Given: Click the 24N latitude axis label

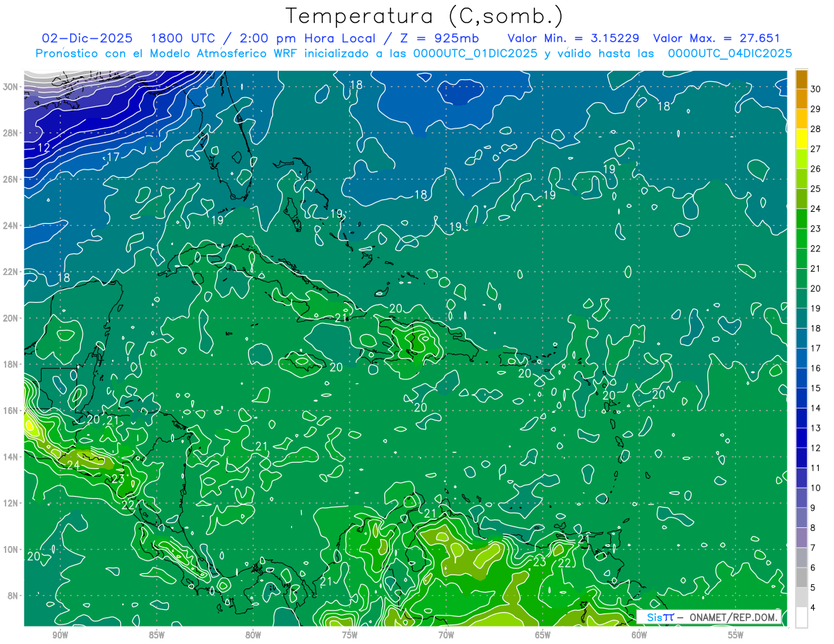Looking at the screenshot, I should pyautogui.click(x=11, y=226).
